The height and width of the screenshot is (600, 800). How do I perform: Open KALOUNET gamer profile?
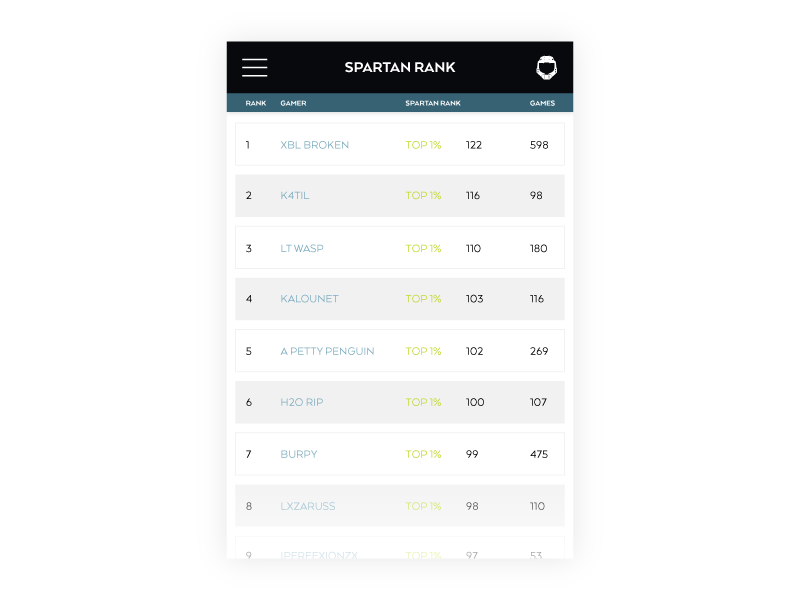coord(309,299)
